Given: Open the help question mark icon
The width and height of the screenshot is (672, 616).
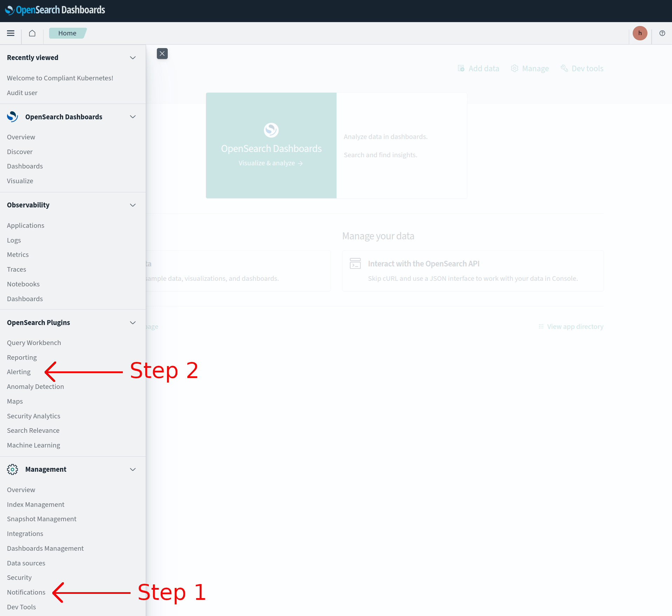Looking at the screenshot, I should [662, 33].
